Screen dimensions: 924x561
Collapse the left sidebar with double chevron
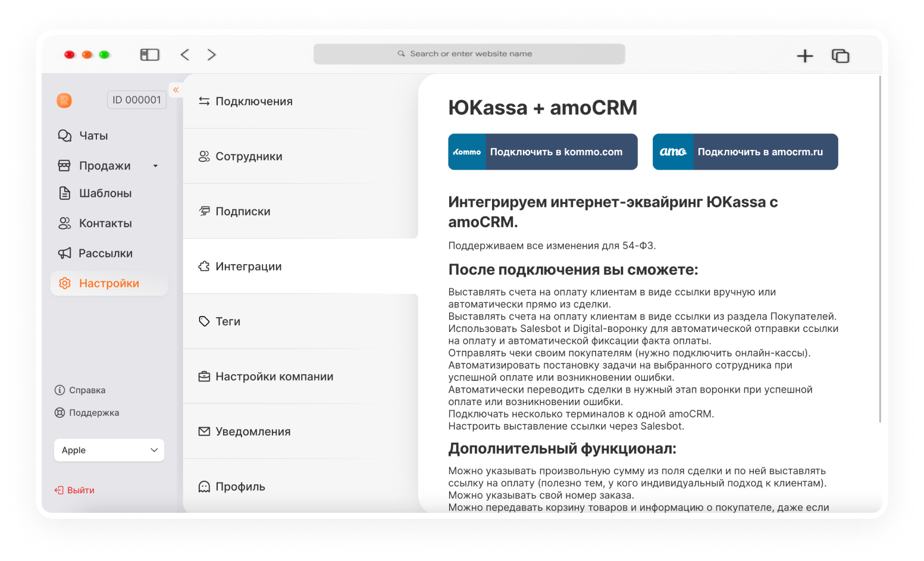(176, 90)
